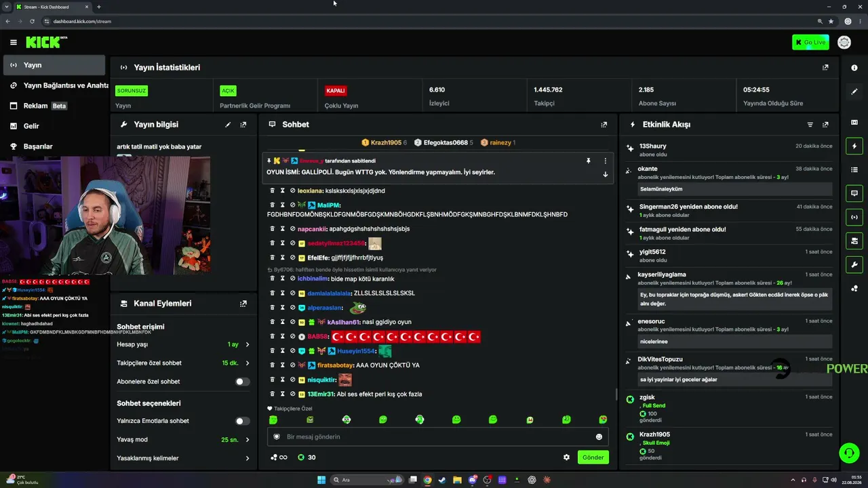
Task: Unpin the pinned chat message
Action: pyautogui.click(x=589, y=161)
